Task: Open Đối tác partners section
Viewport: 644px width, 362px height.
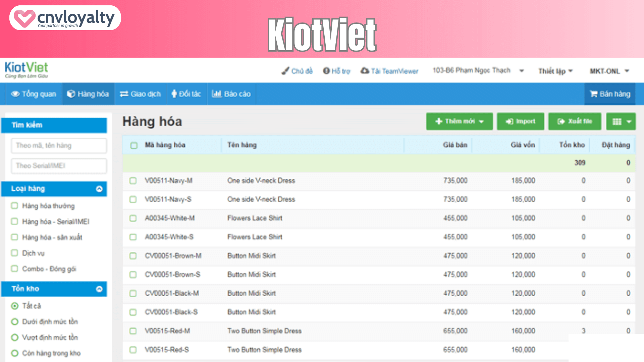Action: coord(186,94)
